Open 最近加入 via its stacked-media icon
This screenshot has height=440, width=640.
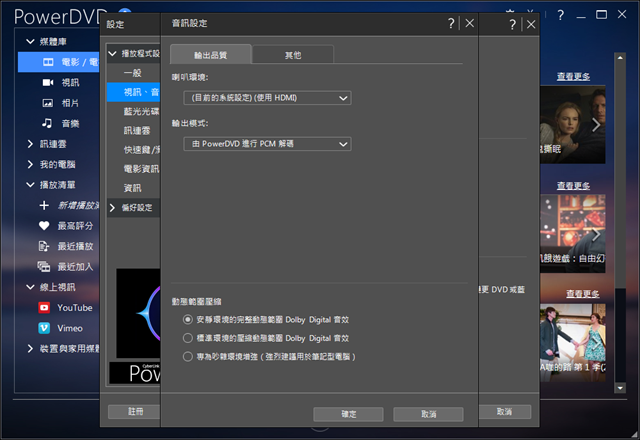pos(44,267)
